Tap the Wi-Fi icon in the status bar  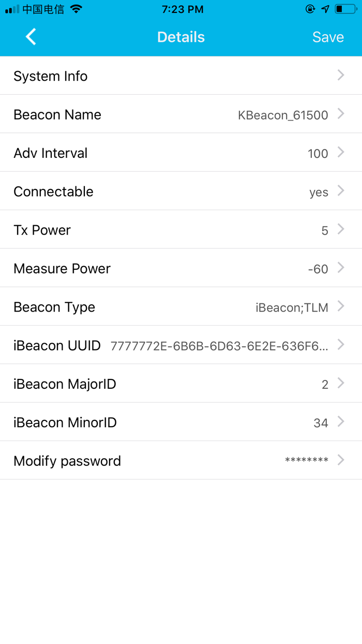(x=77, y=9)
